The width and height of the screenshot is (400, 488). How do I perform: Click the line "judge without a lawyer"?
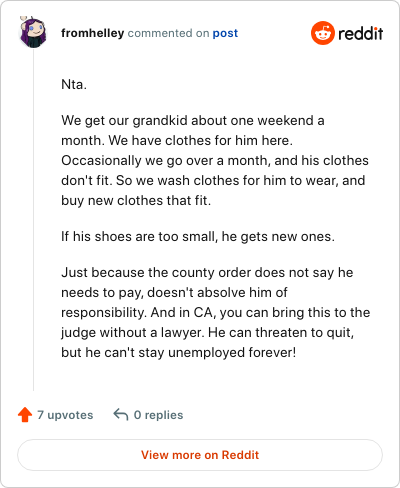coord(207,333)
